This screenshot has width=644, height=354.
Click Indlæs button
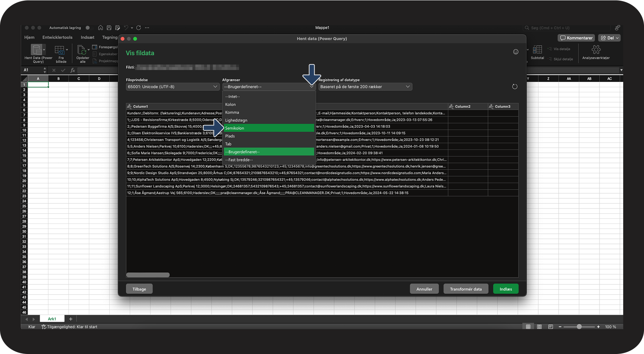506,289
